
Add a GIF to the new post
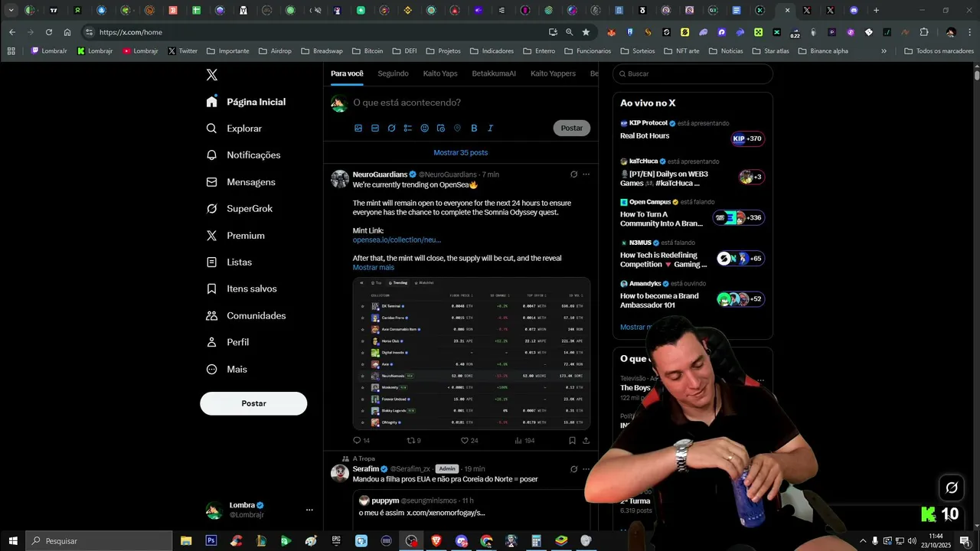pyautogui.click(x=374, y=128)
